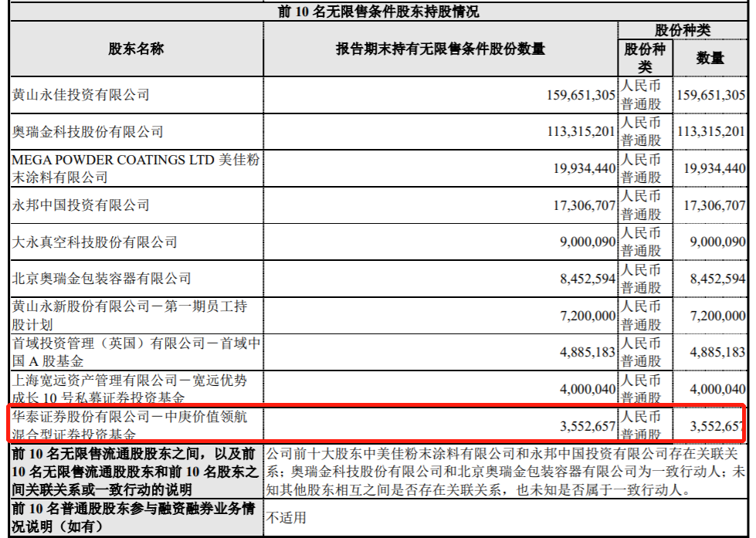Click 人民币普通股 in the 大永真空科技股份有限公司 row

[641, 242]
